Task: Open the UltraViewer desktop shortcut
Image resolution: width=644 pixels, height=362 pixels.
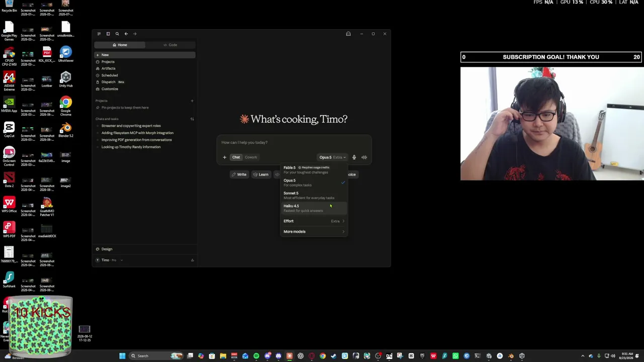Action: click(x=65, y=54)
